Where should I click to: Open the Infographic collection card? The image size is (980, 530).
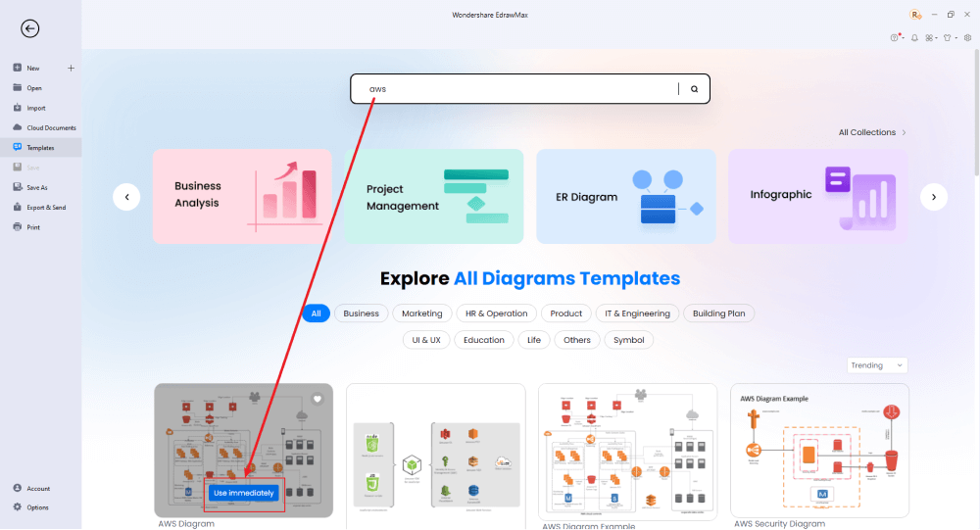pyautogui.click(x=817, y=196)
